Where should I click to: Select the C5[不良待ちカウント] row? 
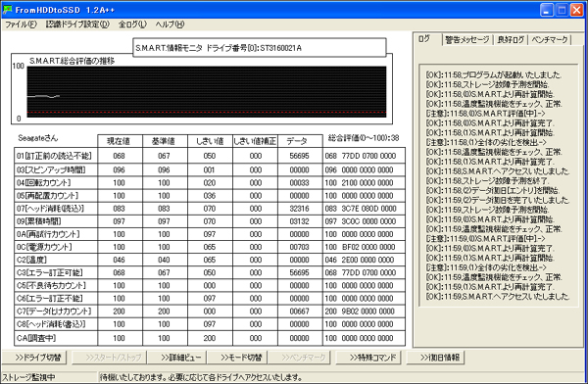210,285
